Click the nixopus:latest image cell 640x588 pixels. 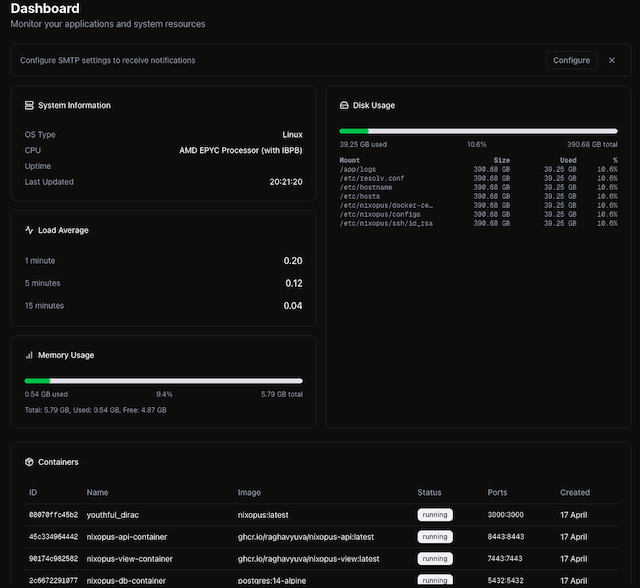263,515
